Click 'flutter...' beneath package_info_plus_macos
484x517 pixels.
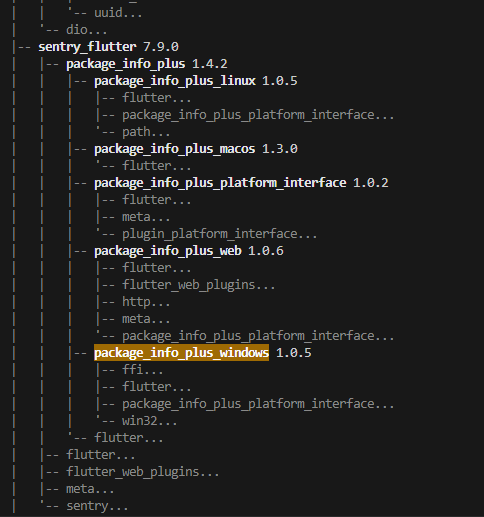157,166
